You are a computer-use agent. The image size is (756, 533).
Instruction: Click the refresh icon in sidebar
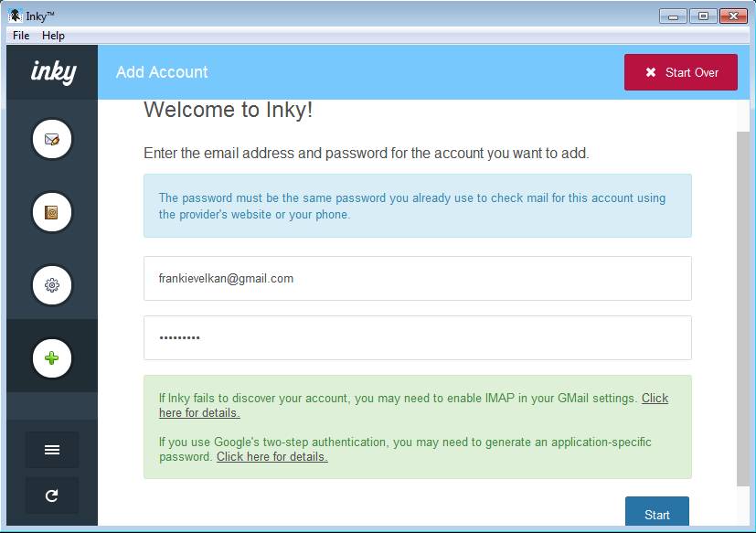pyautogui.click(x=51, y=496)
